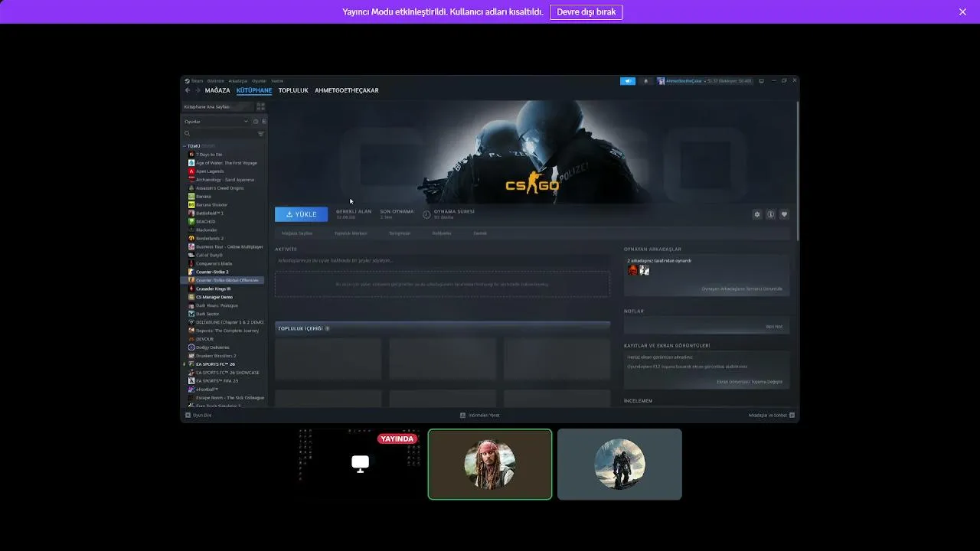Click the blue YÜKLE install button
The image size is (980, 551).
coord(301,214)
